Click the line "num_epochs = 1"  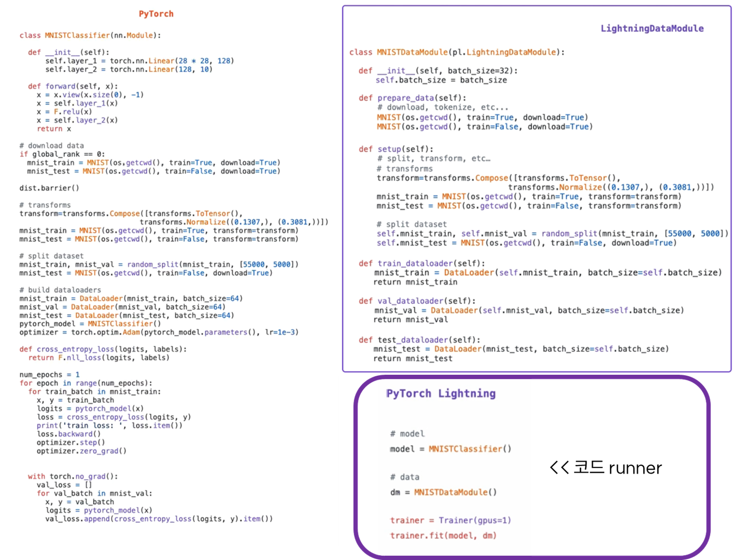coord(49,374)
